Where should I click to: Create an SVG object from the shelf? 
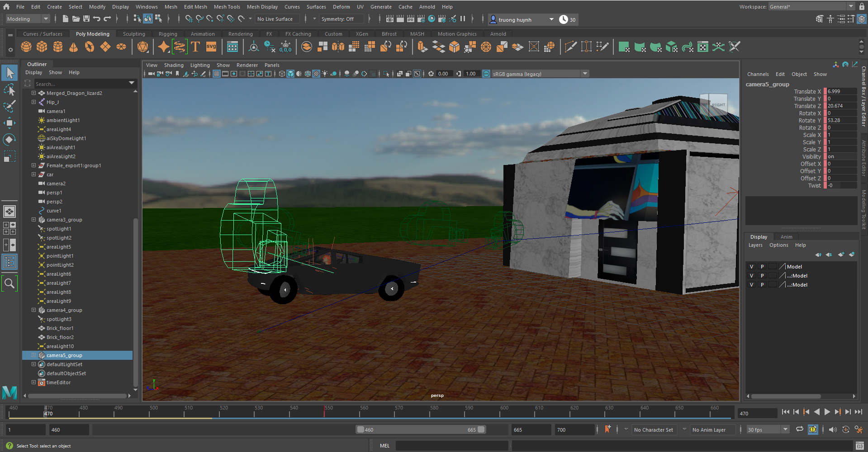211,47
